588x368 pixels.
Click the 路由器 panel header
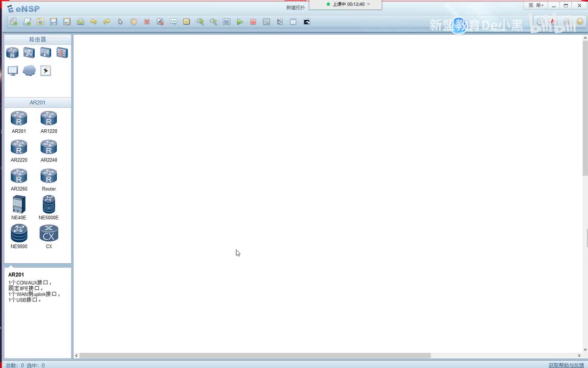coord(37,39)
